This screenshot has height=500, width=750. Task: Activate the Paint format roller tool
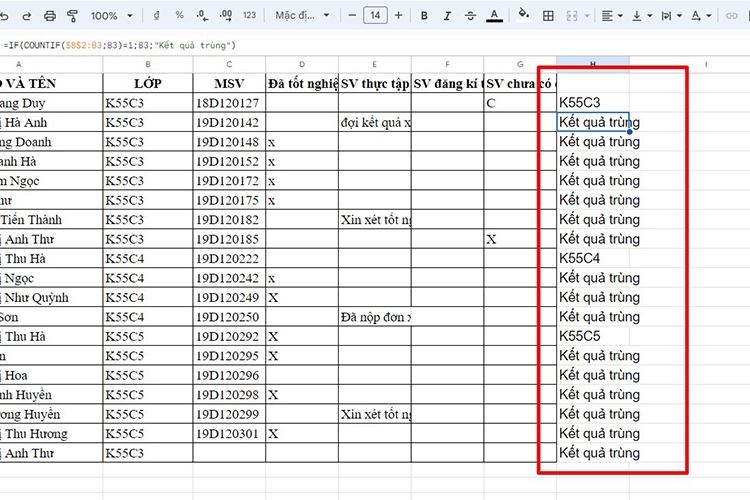[73, 16]
